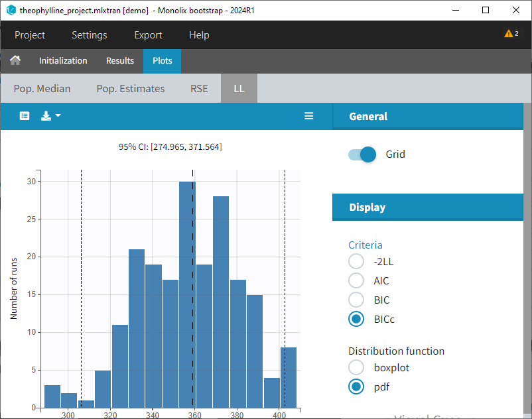Select the -2LL criteria option
The width and height of the screenshot is (532, 419).
[356, 262]
